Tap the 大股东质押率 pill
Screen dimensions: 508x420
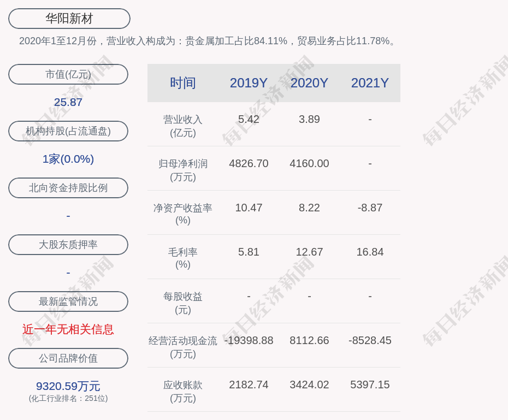point(68,245)
